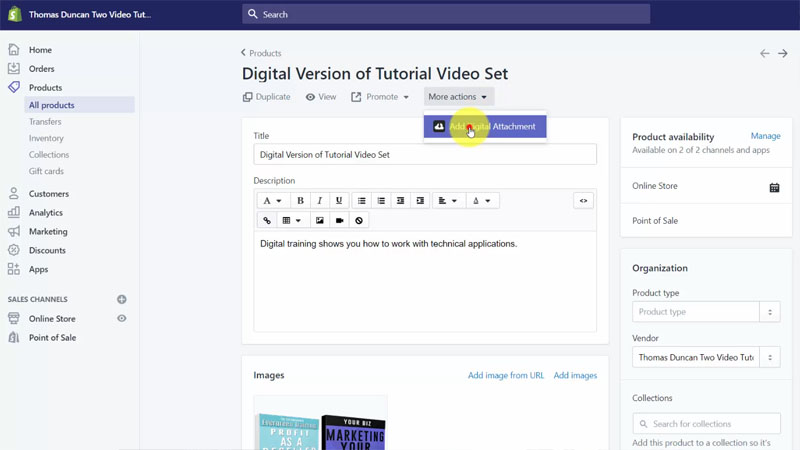The width and height of the screenshot is (800, 450).
Task: Click the Bold formatting icon
Action: coord(300,201)
